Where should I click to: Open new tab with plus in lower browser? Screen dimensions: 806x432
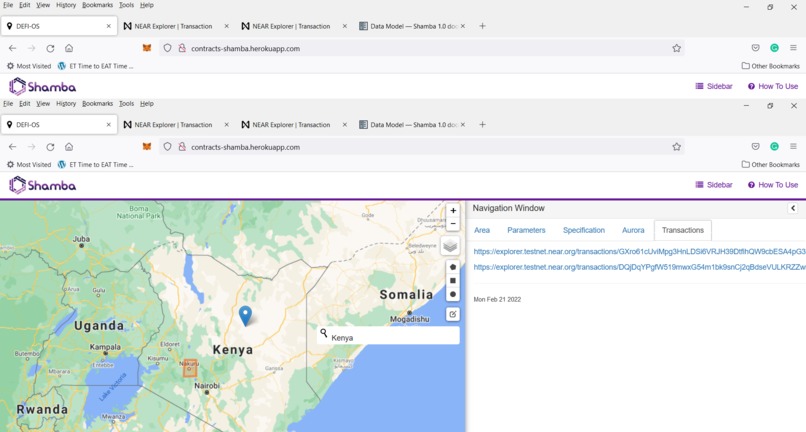click(482, 124)
